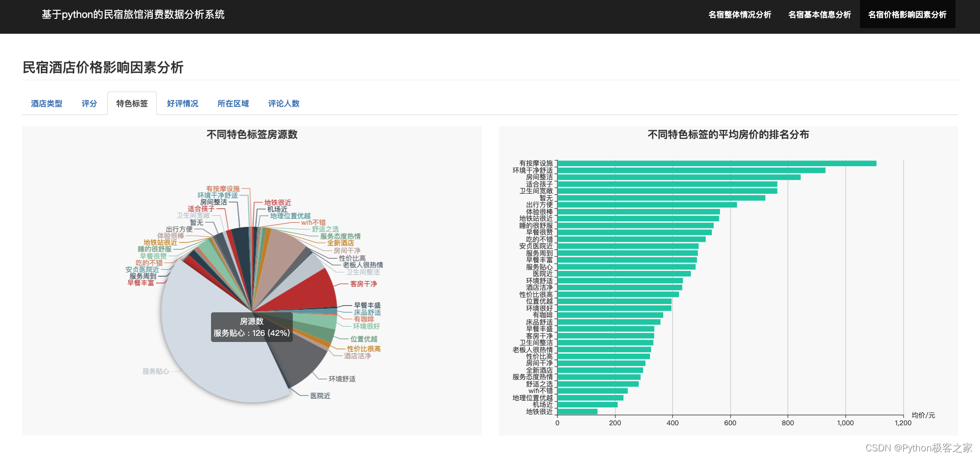980x458 pixels.
Task: Click the 酒店洁净 label beside the pie chart
Action: click(357, 356)
